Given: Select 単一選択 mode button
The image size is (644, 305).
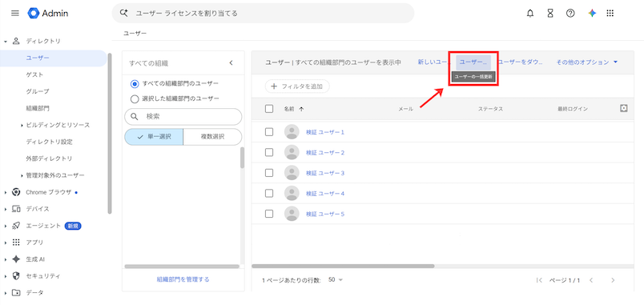Looking at the screenshot, I should click(154, 137).
